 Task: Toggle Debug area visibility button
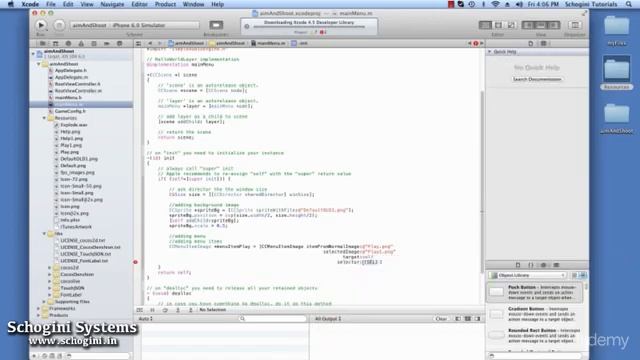pyautogui.click(x=540, y=25)
